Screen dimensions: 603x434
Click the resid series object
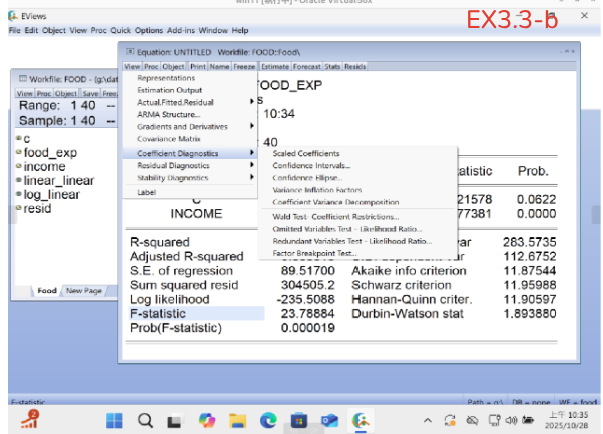(36, 207)
